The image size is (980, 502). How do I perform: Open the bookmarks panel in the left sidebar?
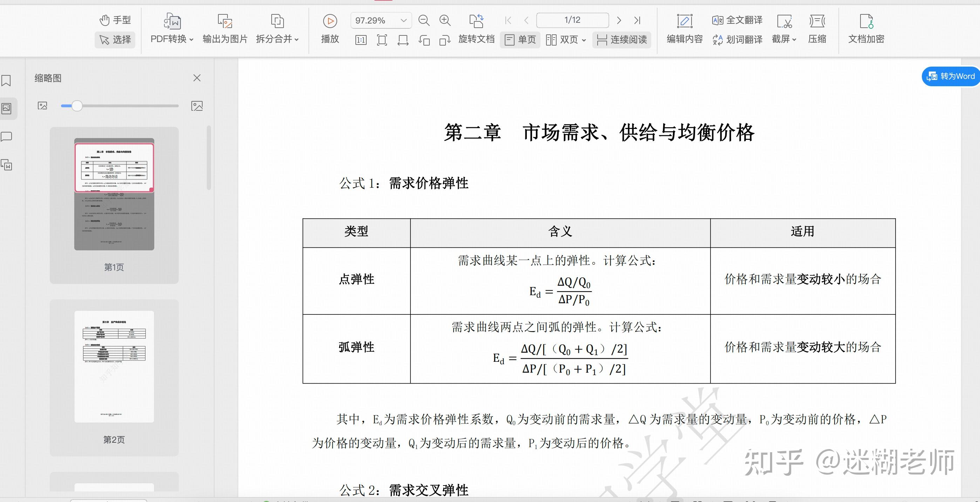pos(6,81)
